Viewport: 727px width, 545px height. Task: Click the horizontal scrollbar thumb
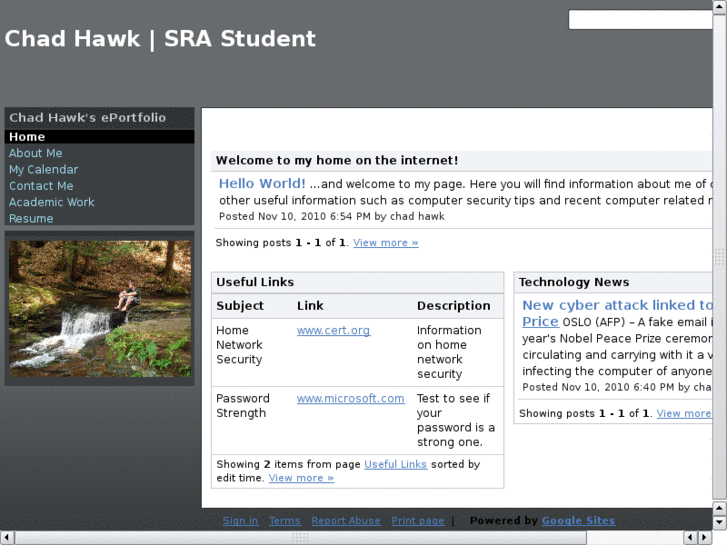(300, 538)
